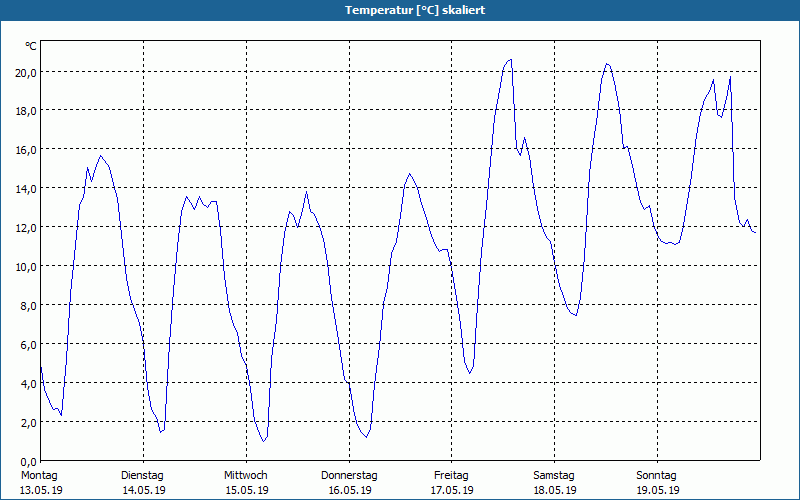Click the °C unit label
This screenshot has width=800, height=500.
point(31,46)
